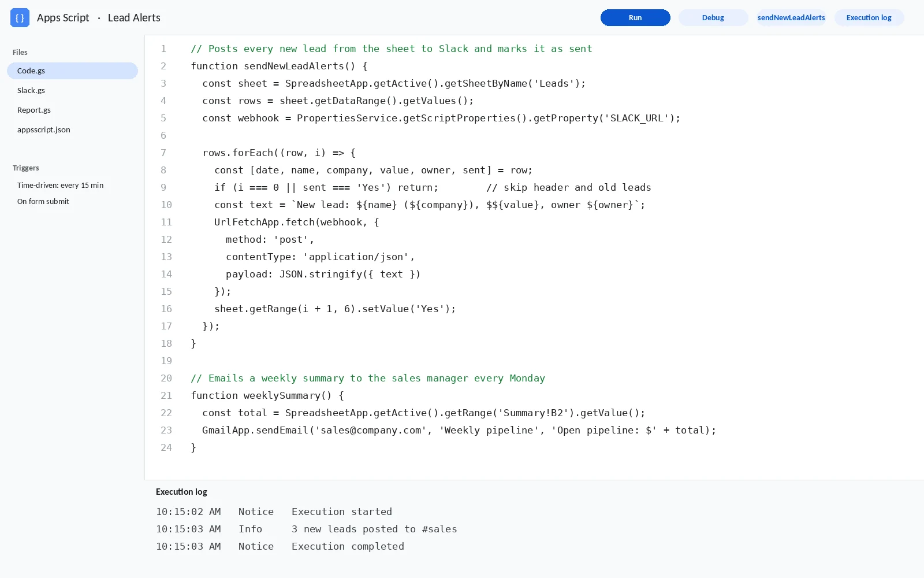Click line number 21 in the gutter
This screenshot has width=924, height=578.
click(166, 395)
